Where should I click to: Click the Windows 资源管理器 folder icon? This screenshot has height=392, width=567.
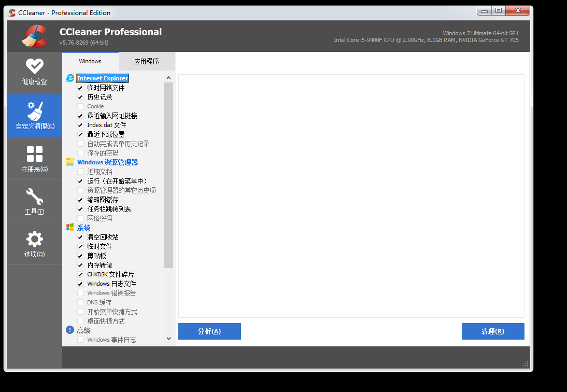click(x=70, y=162)
